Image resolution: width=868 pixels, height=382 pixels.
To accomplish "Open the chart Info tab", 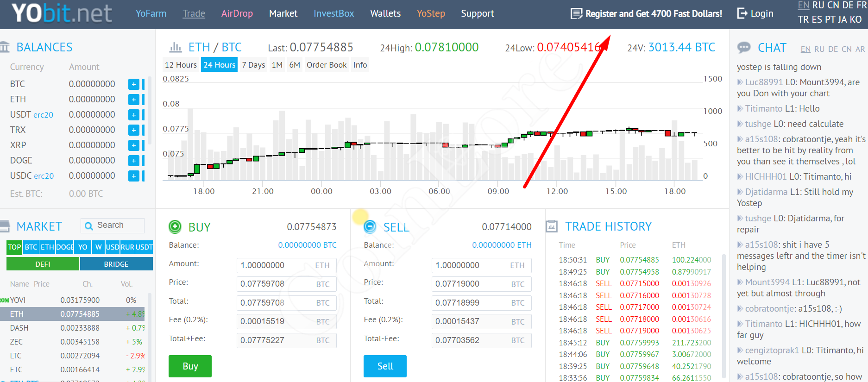I will pyautogui.click(x=360, y=65).
